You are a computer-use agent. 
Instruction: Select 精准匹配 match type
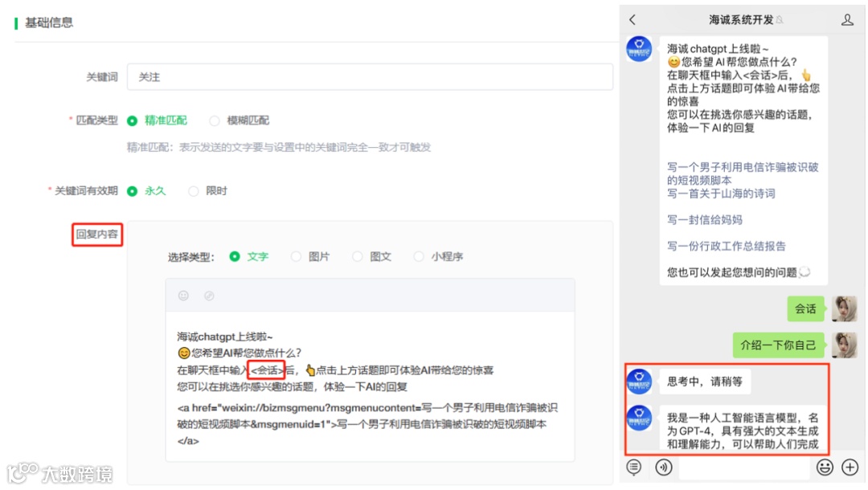[x=158, y=120]
